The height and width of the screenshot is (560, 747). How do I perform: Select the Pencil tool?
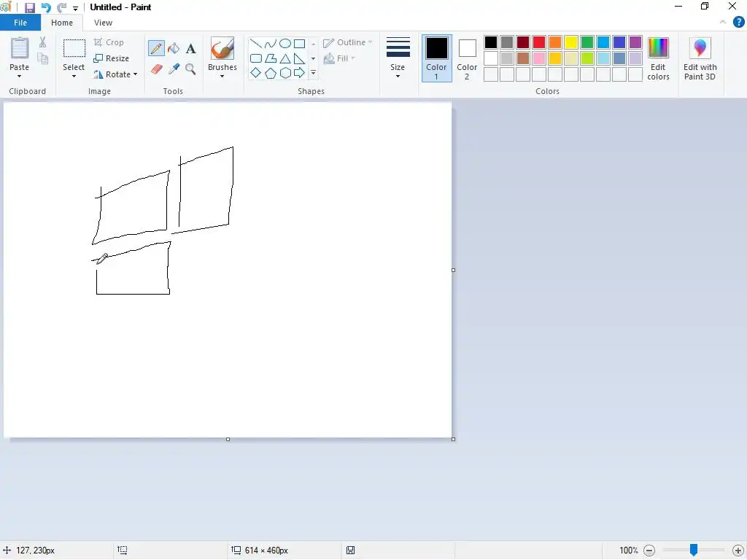tap(156, 48)
